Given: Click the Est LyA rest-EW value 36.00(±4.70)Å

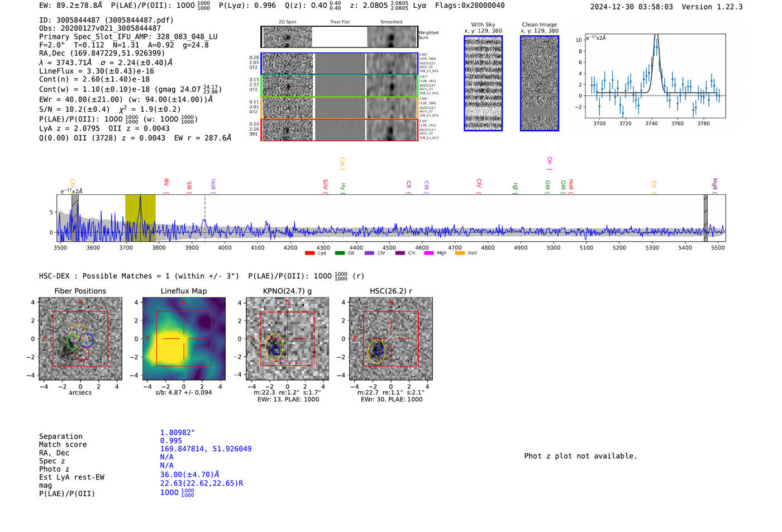Looking at the screenshot, I should click(189, 475).
